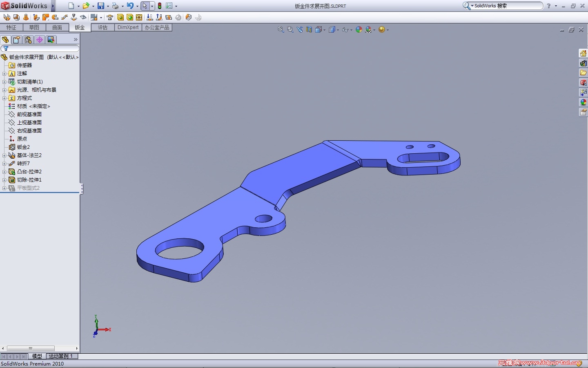Open the ConfigurationManager tab icon
This screenshot has height=368, width=588.
(x=28, y=40)
